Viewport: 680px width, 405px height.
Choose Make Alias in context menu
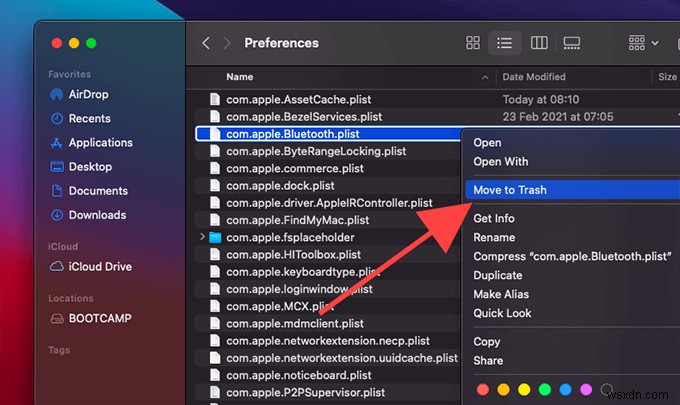click(501, 294)
